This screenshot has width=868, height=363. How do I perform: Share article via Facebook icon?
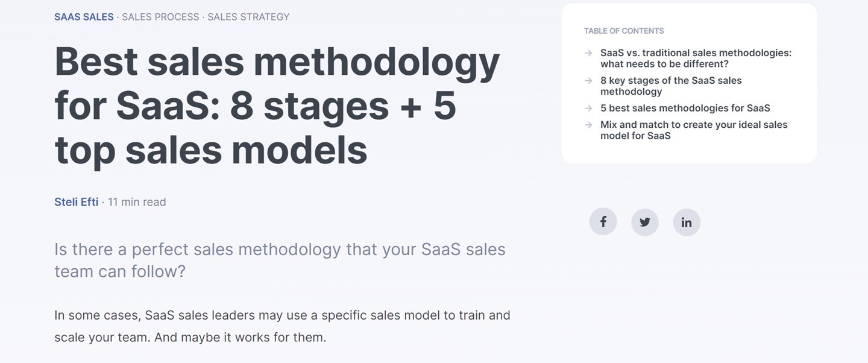pyautogui.click(x=603, y=222)
